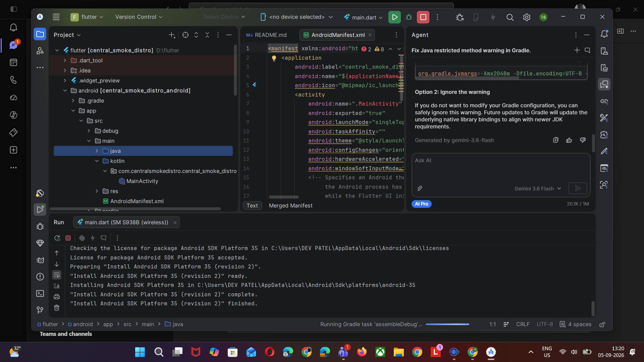The width and height of the screenshot is (644, 362).
Task: Switch to README.md editor tab
Action: click(x=267, y=35)
